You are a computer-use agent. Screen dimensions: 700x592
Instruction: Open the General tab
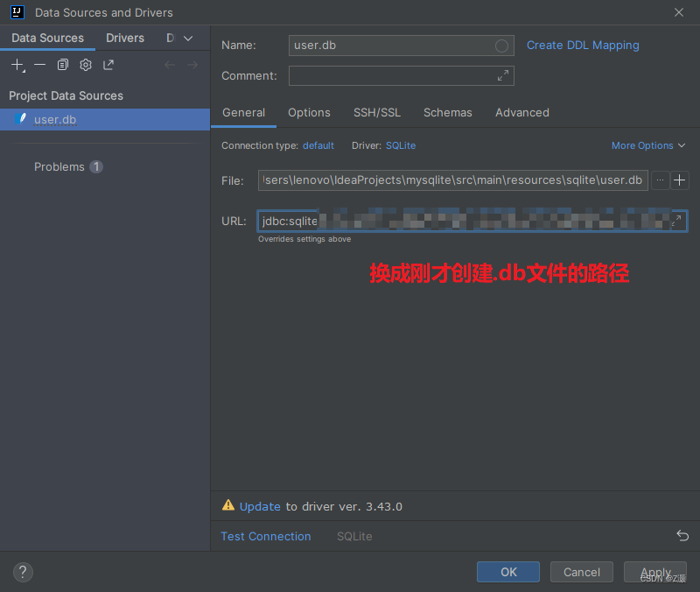point(244,113)
